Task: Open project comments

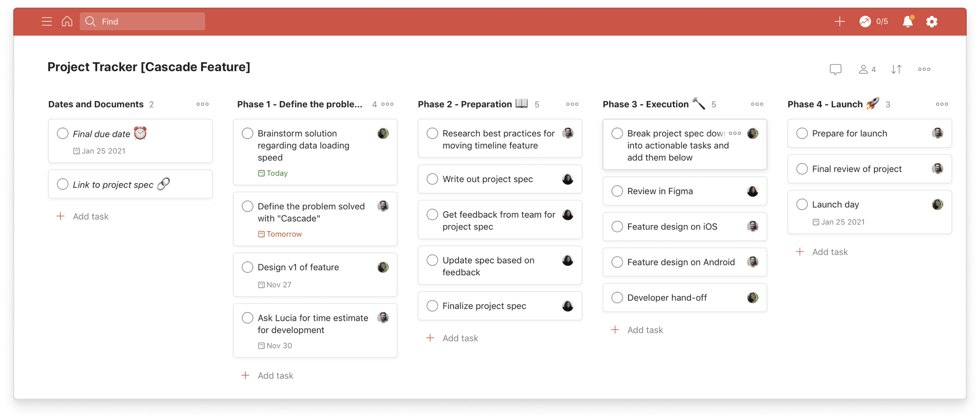Action: pyautogui.click(x=835, y=69)
